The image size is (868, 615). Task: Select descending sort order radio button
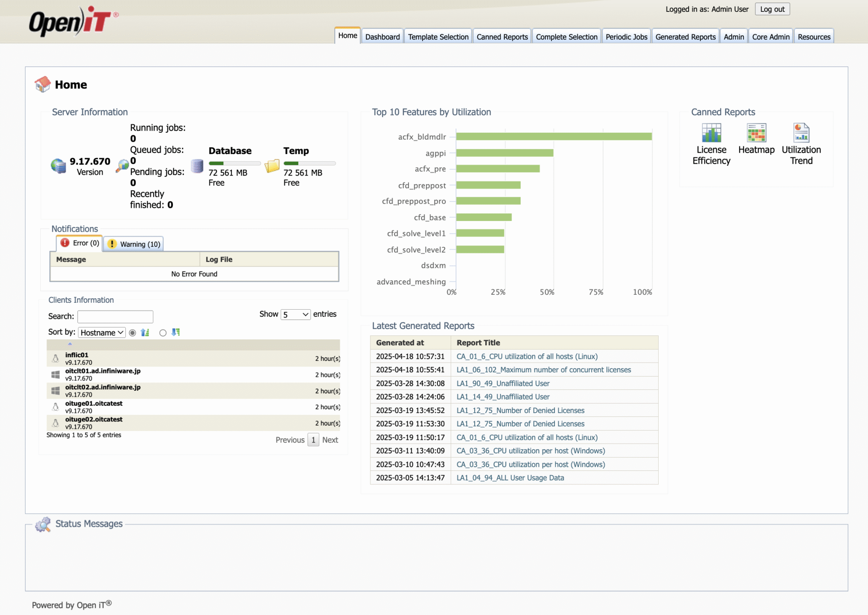(163, 333)
